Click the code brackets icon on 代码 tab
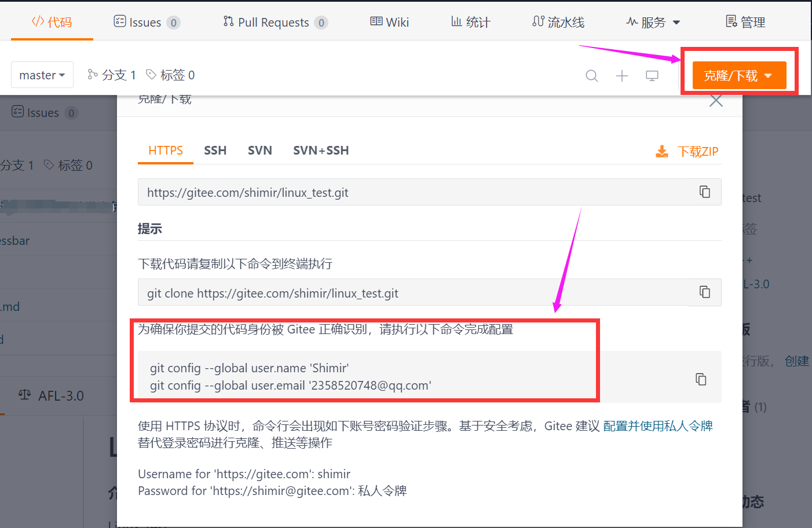The height and width of the screenshot is (528, 812). pyautogui.click(x=38, y=21)
